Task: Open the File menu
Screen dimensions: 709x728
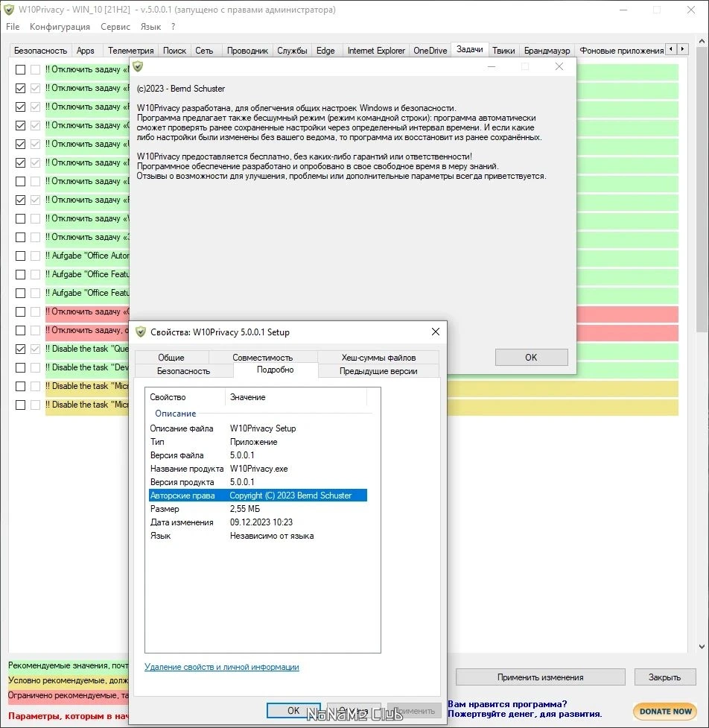Action: pos(13,27)
